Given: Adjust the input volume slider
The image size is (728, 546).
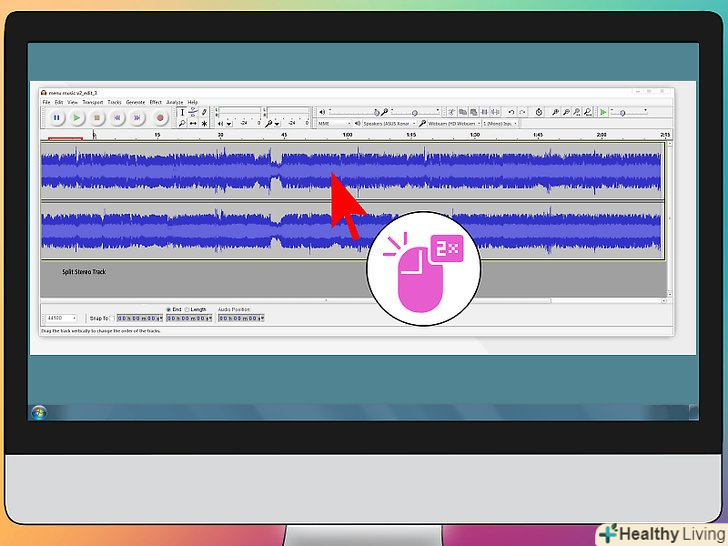Looking at the screenshot, I should 416,112.
